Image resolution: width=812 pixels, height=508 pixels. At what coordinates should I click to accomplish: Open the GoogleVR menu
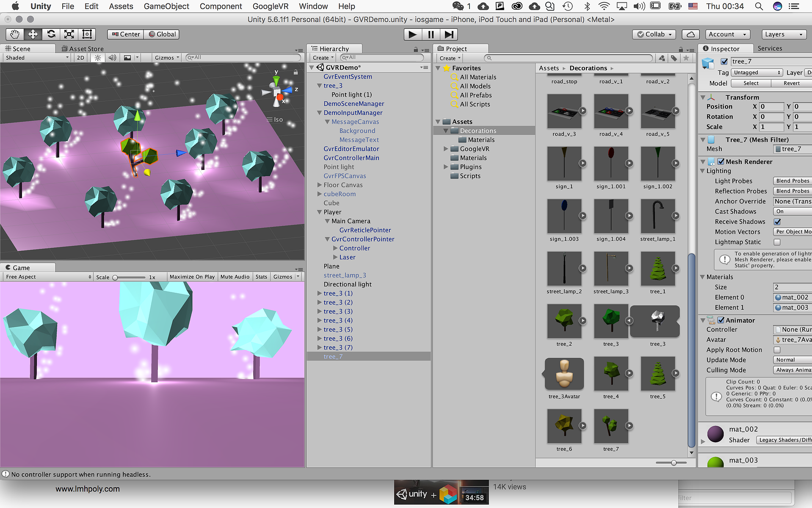271,6
